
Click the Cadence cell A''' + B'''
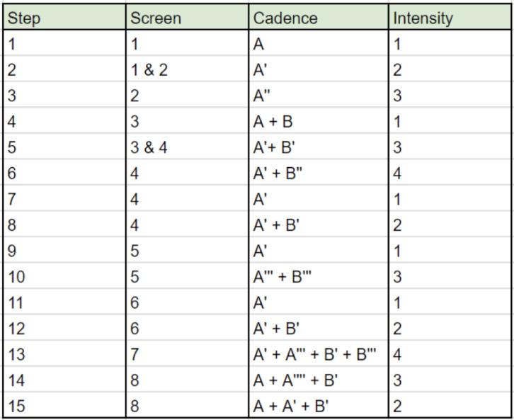pos(319,277)
